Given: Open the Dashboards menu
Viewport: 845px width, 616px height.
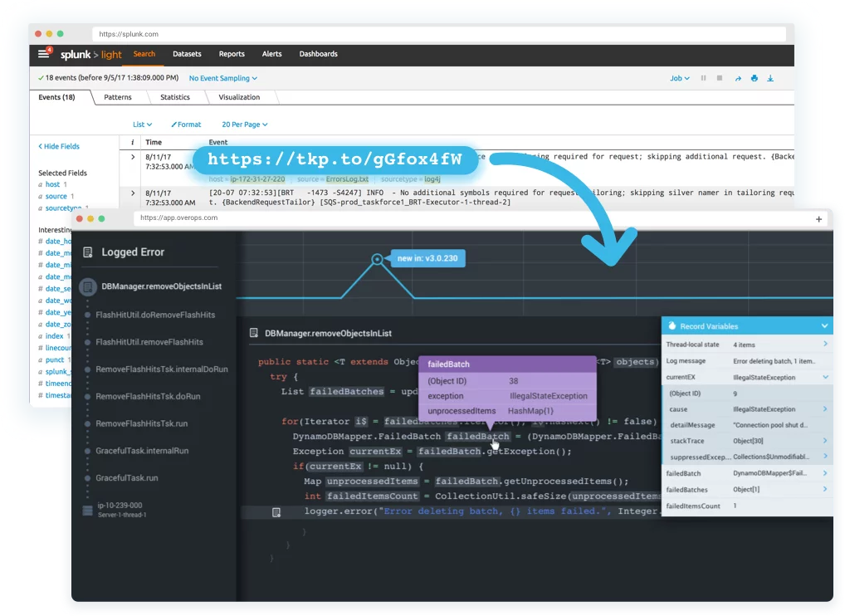Looking at the screenshot, I should pyautogui.click(x=319, y=54).
